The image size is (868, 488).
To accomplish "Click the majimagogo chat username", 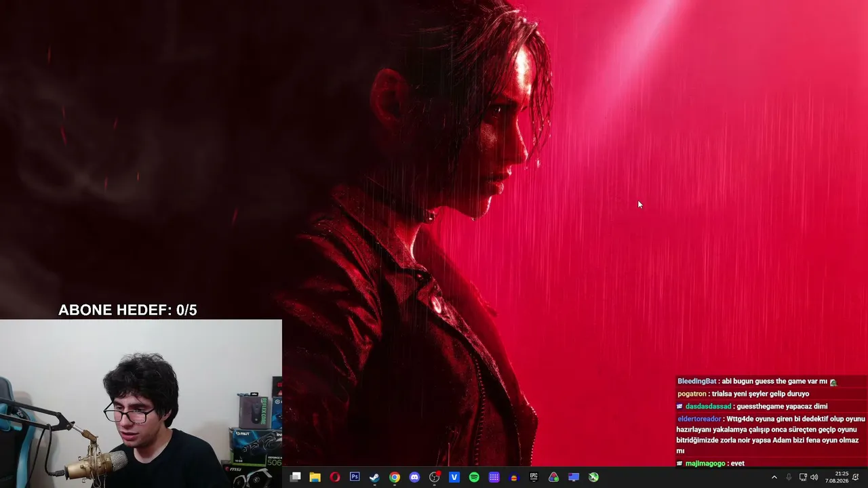I will click(x=705, y=464).
